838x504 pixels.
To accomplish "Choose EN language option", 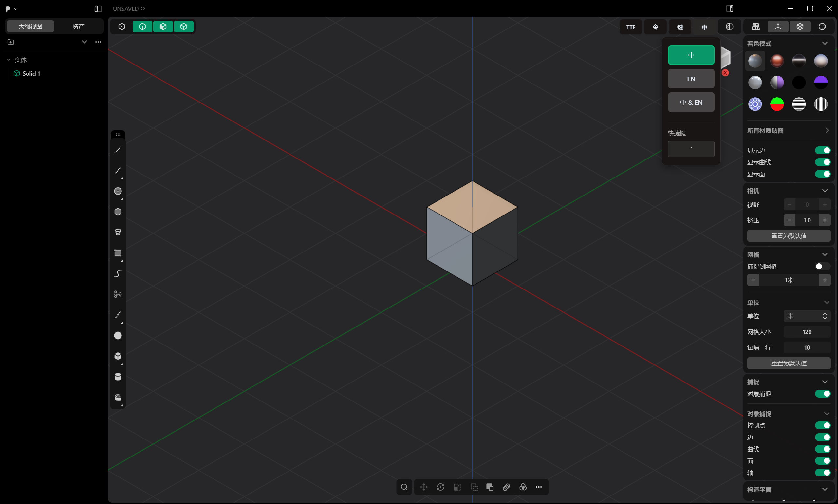I will [691, 79].
